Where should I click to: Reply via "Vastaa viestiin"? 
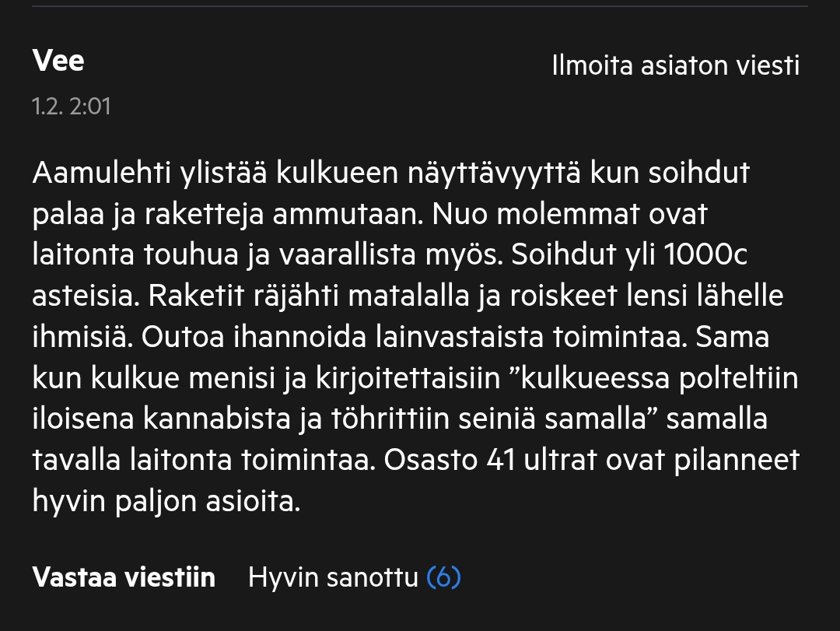click(x=124, y=577)
